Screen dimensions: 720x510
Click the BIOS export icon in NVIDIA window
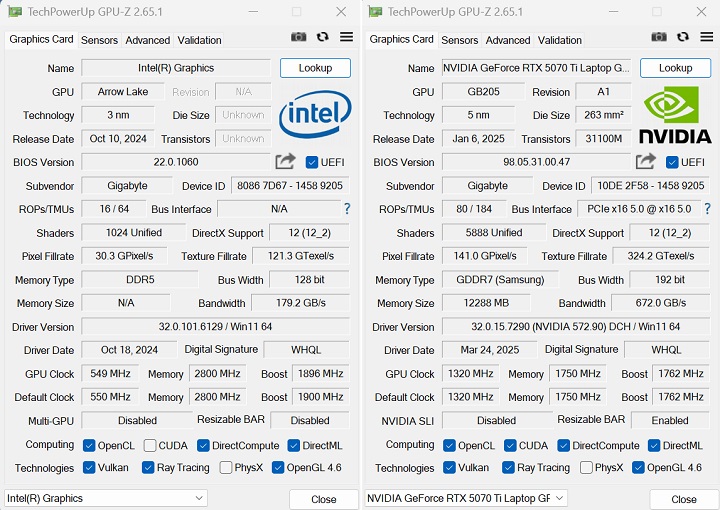tap(646, 161)
